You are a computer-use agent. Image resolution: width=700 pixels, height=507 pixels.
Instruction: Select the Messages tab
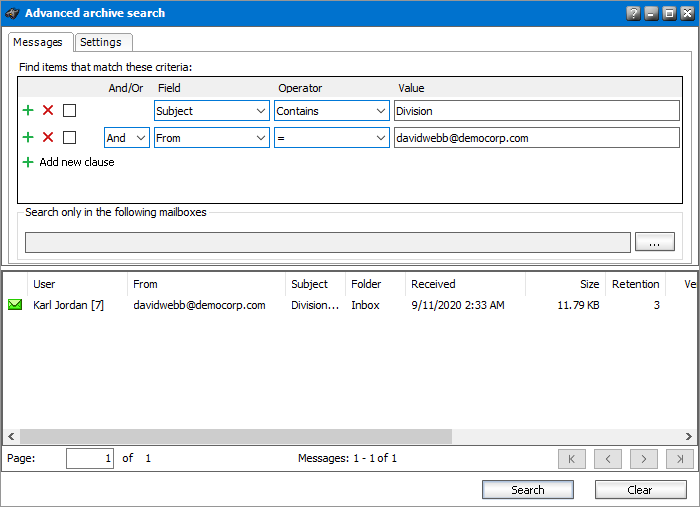coord(40,42)
